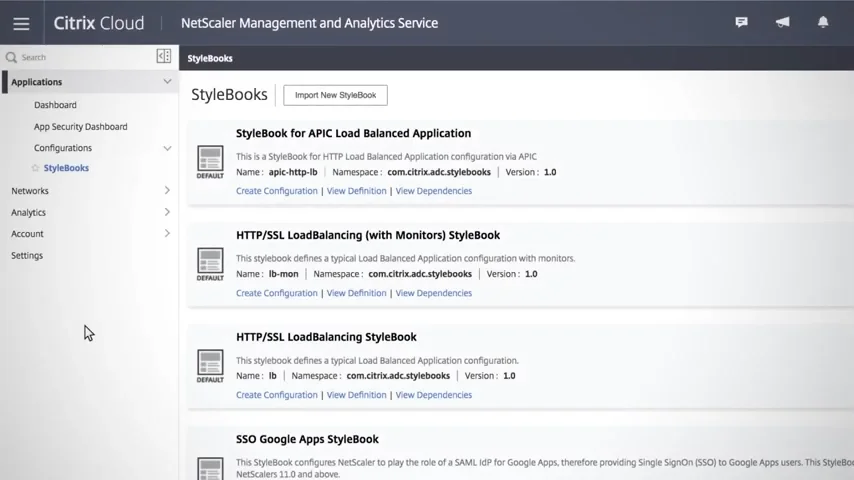Create Configuration for lb-mon StyleBook
854x480 pixels.
277,293
